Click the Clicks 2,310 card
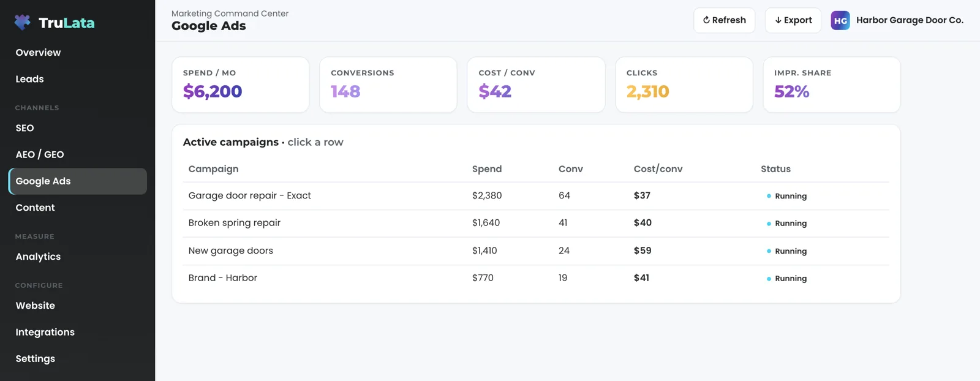The height and width of the screenshot is (381, 980). tap(684, 85)
